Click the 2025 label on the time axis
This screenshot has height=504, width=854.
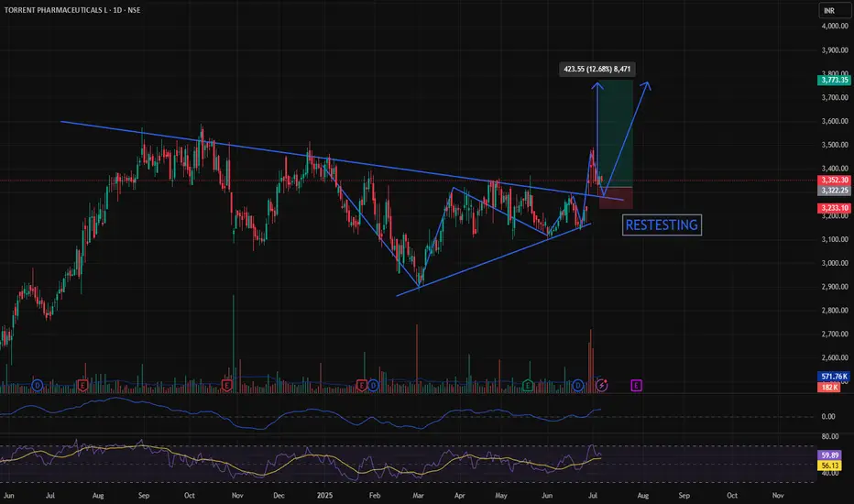point(324,495)
